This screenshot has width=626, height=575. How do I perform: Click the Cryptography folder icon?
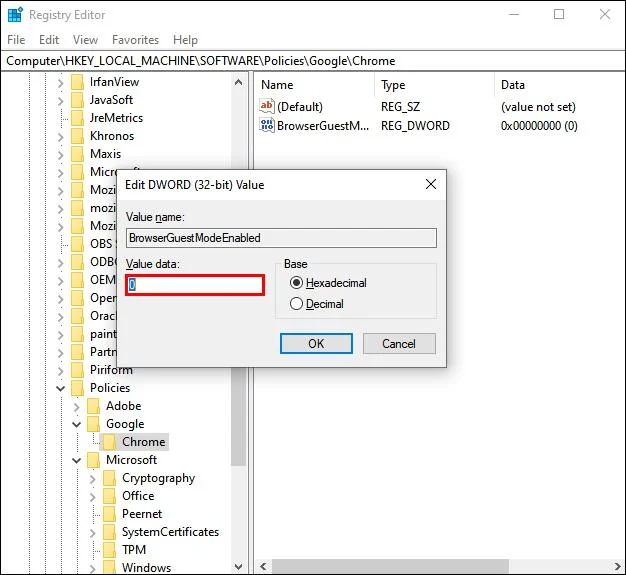click(x=109, y=478)
